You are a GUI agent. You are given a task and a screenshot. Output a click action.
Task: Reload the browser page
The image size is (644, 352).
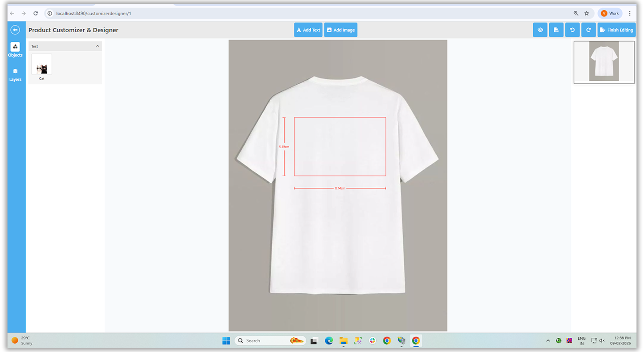tap(36, 13)
